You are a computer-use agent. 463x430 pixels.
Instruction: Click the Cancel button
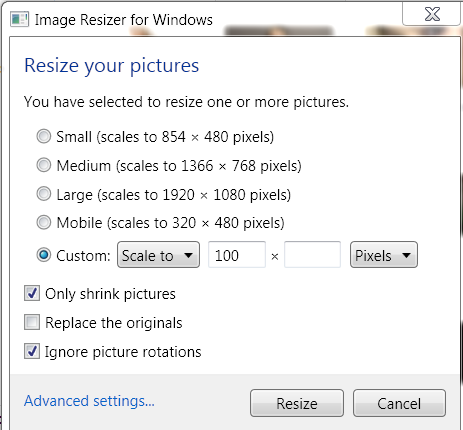pyautogui.click(x=399, y=403)
